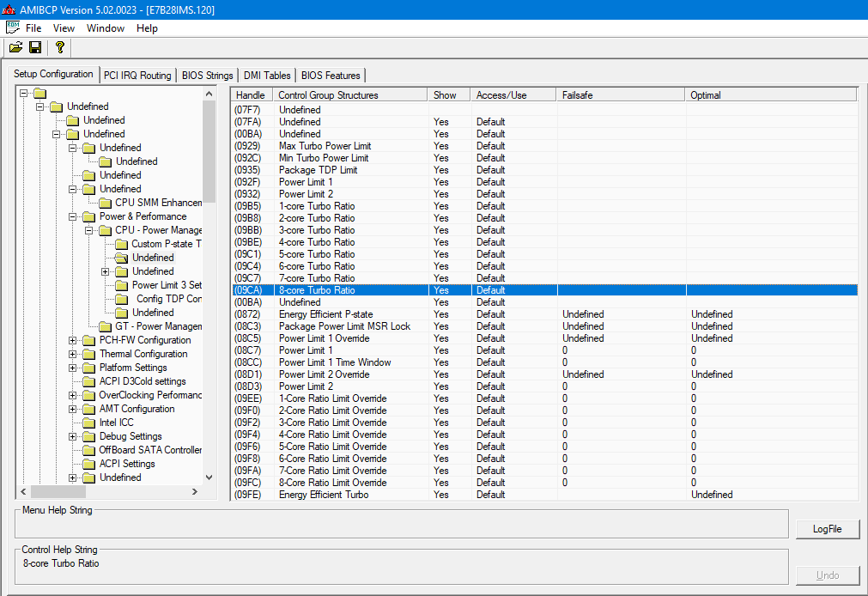Expand the Debug Settings tree node

coord(73,436)
